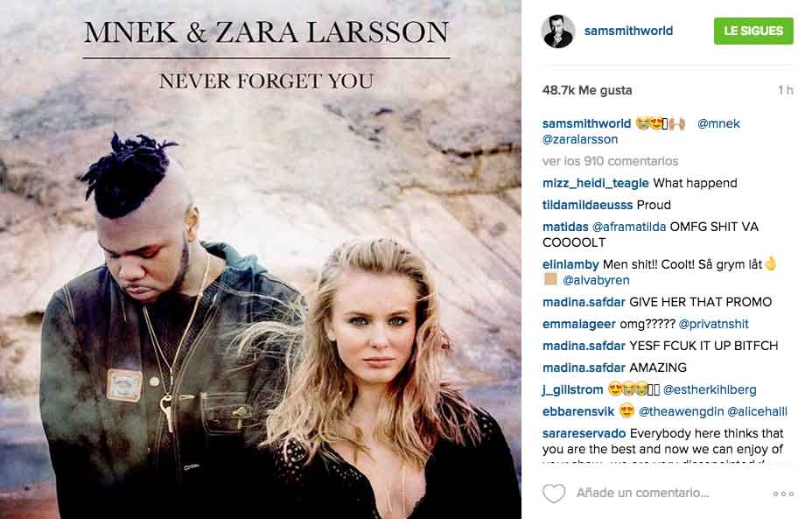Click samsmithworld profile avatar picture
This screenshot has height=519, width=812.
click(557, 32)
